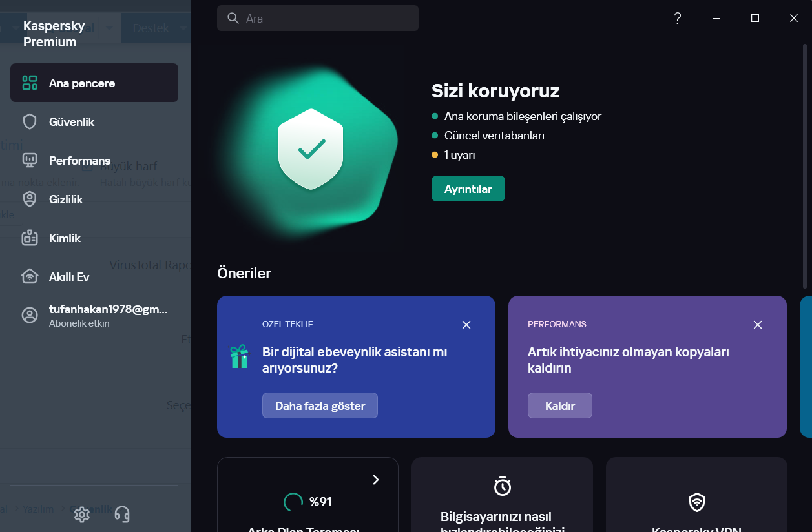The width and height of the screenshot is (812, 532).
Task: Minimize the Kaspersky window
Action: 716,18
